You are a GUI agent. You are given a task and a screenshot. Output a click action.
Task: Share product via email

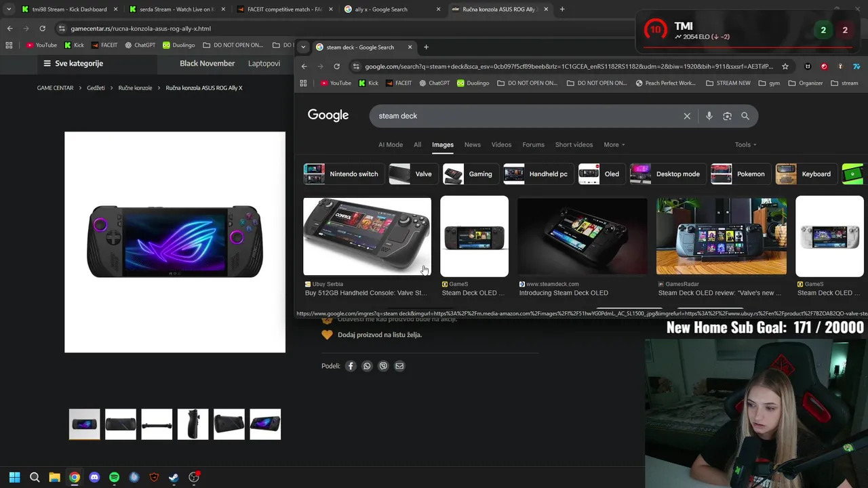(399, 366)
